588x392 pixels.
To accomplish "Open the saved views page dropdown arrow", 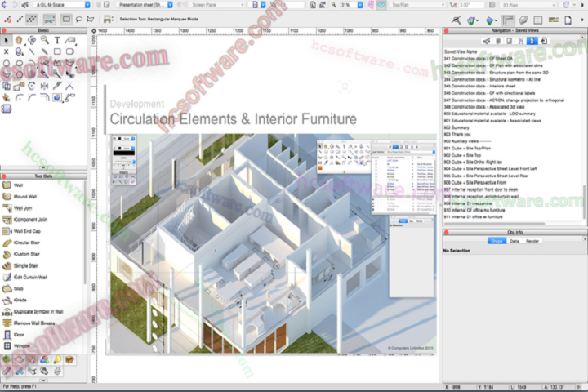I will [263, 5].
